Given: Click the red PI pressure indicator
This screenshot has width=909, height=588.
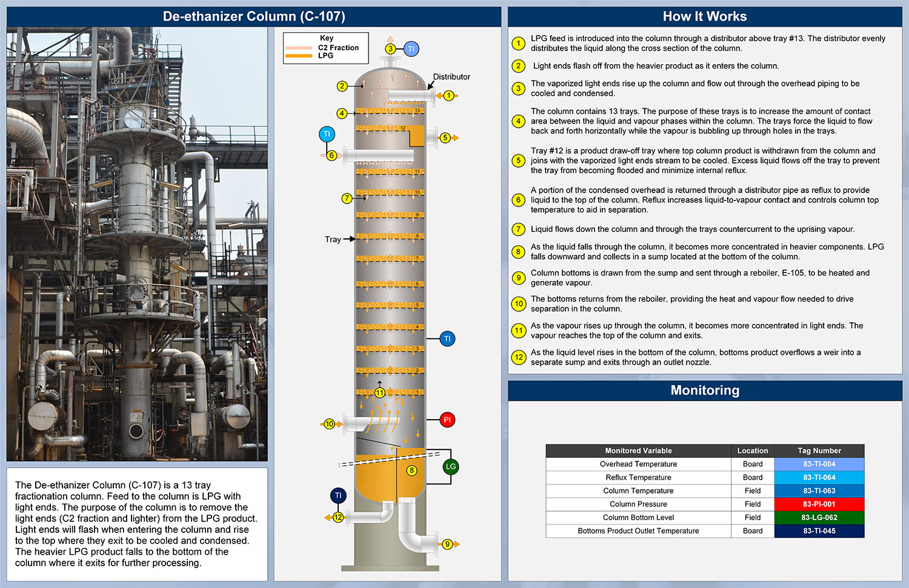Looking at the screenshot, I should 447,420.
